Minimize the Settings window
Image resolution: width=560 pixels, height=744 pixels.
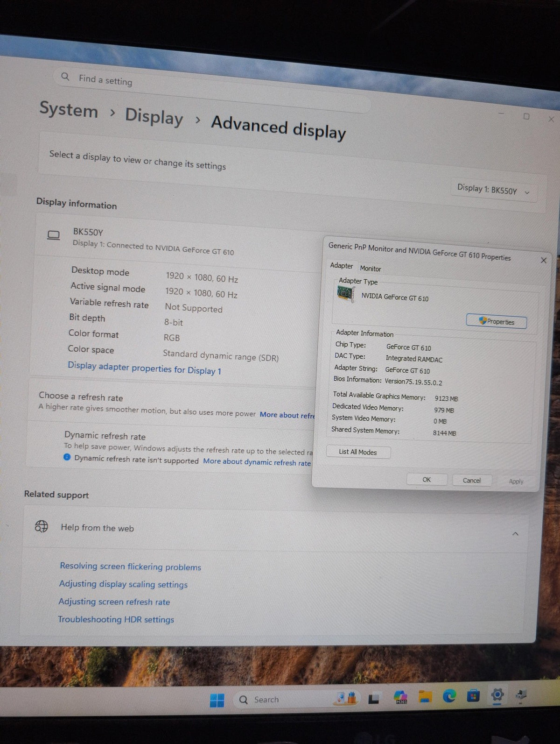[x=501, y=113]
